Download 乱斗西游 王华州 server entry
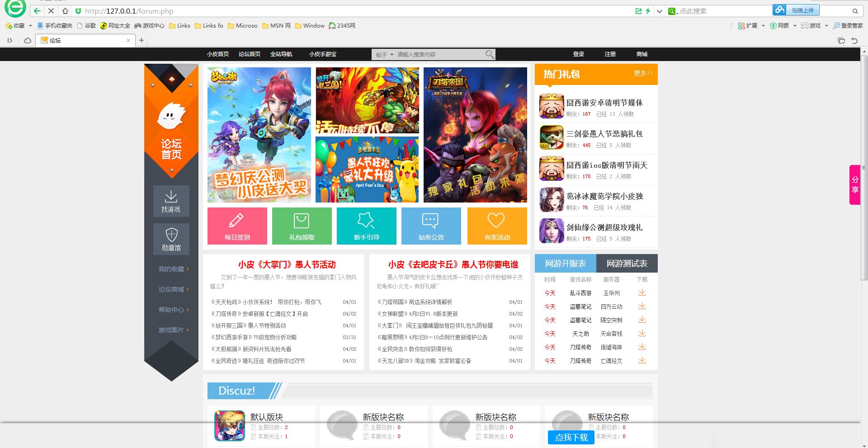The width and height of the screenshot is (868, 448). 642,293
